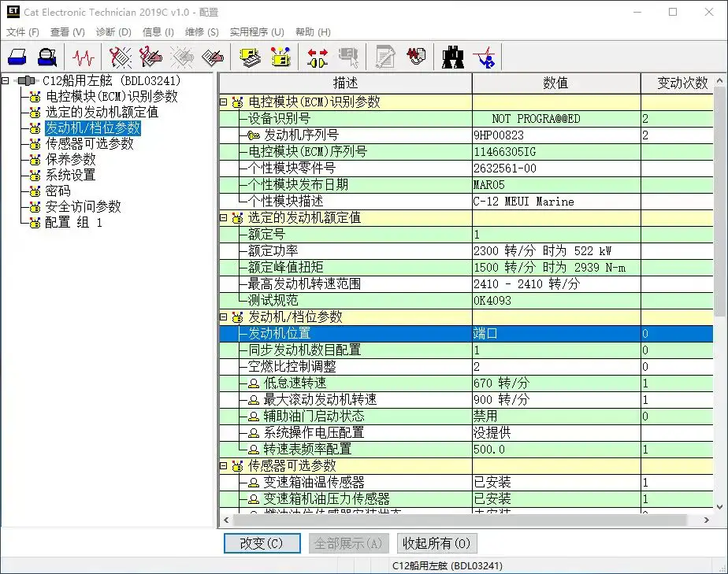Select 电控模块(ECM)识别参数 in the left tree
The width and height of the screenshot is (728, 574).
tap(111, 97)
